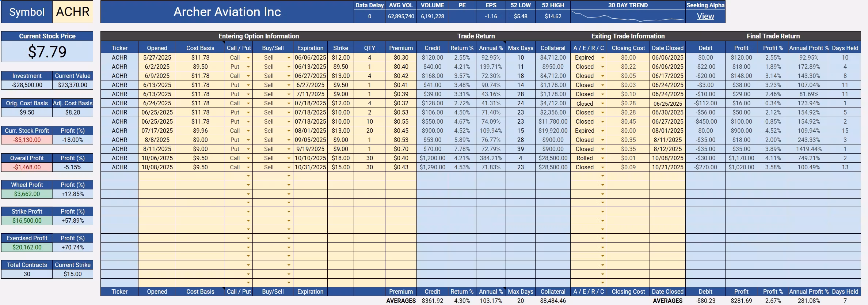Select the opened date cell 5/27/2025
This screenshot has height=305, width=868.
[157, 57]
